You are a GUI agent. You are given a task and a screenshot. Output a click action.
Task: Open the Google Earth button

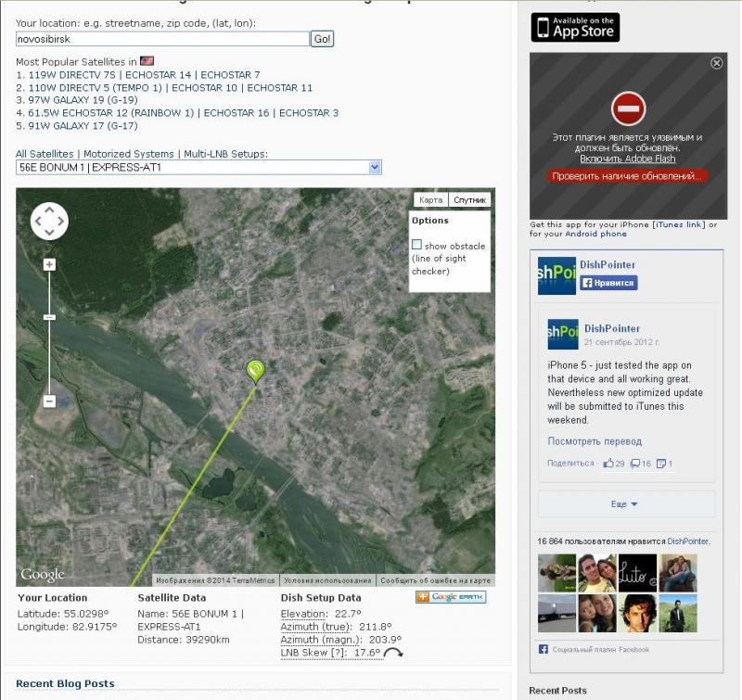pyautogui.click(x=451, y=597)
